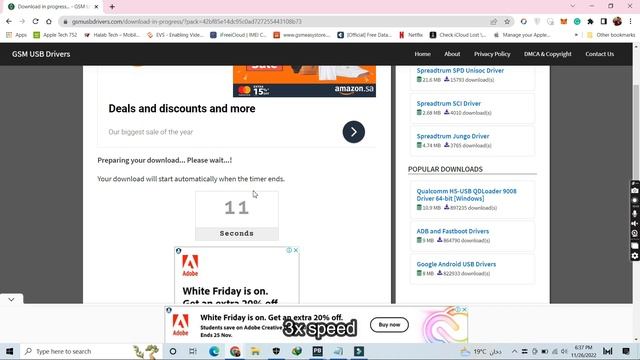Open the Privacy Policy navigation item
The image size is (640, 360).
click(x=492, y=54)
